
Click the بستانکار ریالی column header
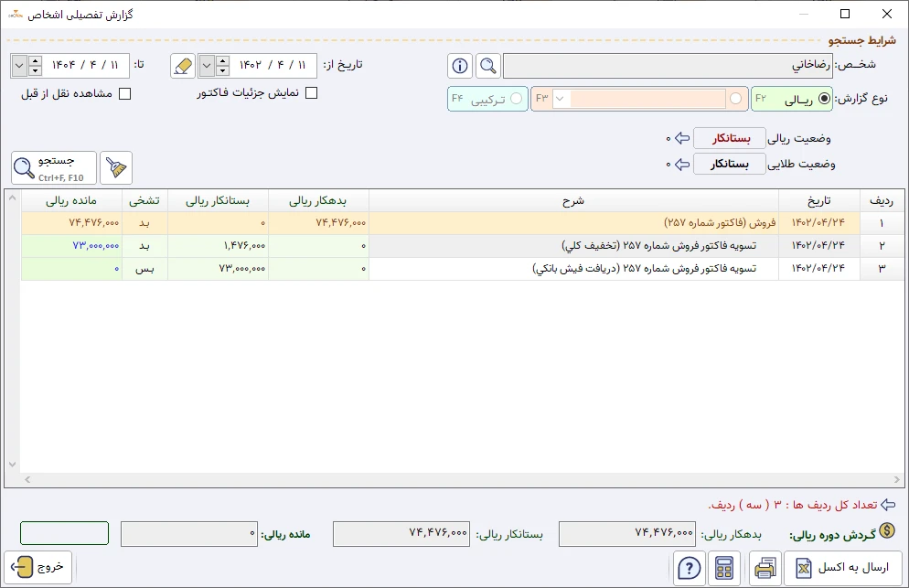tap(218, 200)
